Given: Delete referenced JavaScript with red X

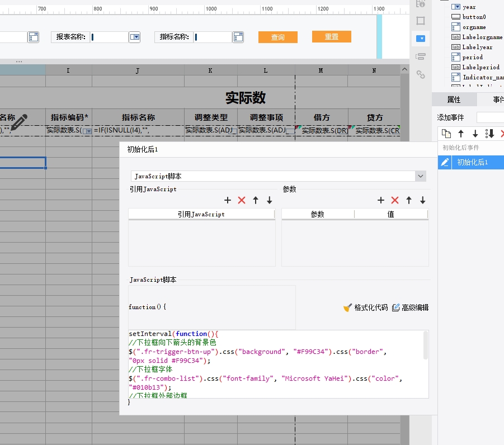Looking at the screenshot, I should pos(242,200).
